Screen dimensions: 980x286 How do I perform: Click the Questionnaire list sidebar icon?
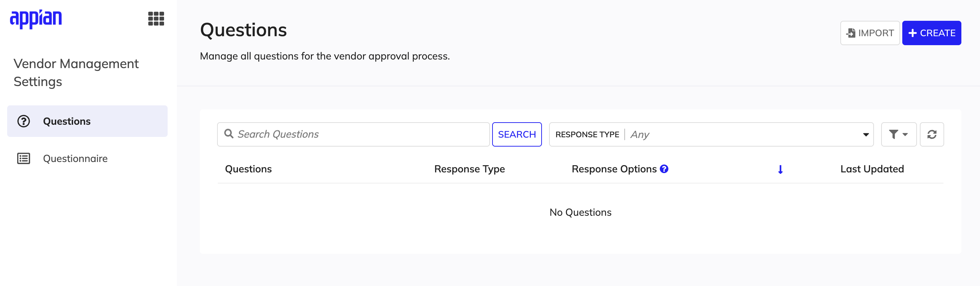24,158
